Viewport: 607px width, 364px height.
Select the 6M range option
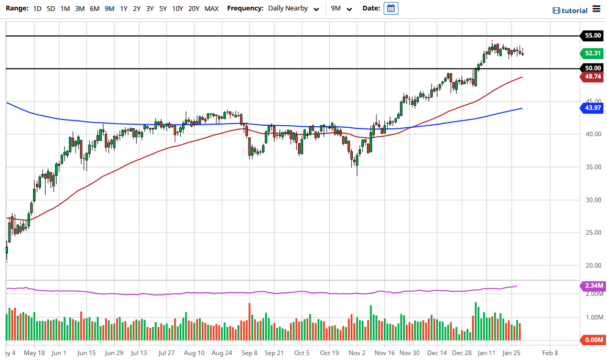click(94, 8)
